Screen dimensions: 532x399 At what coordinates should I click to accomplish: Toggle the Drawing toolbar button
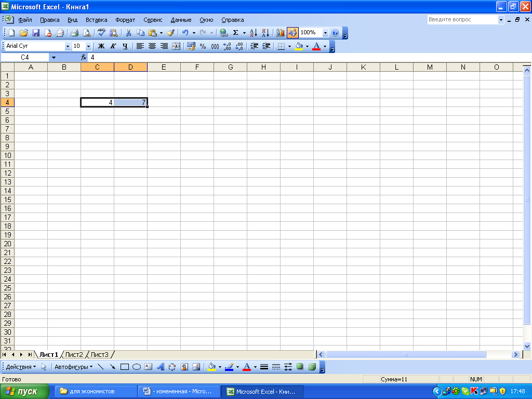292,33
